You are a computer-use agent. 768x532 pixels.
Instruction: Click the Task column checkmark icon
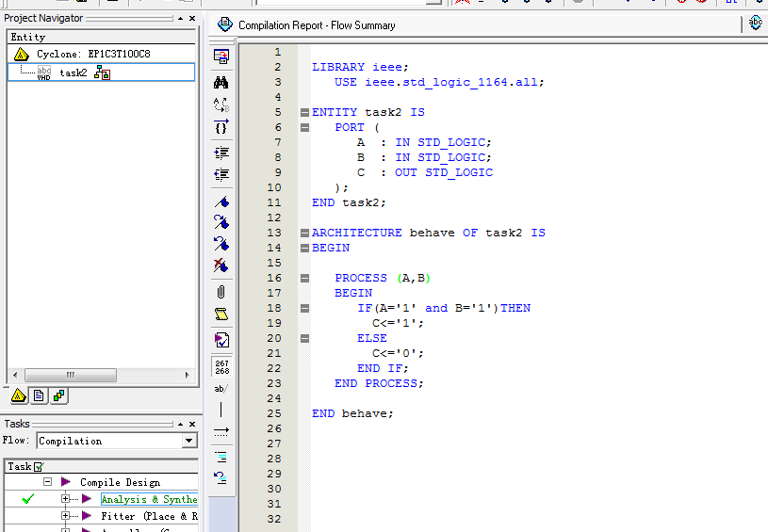[x=39, y=466]
